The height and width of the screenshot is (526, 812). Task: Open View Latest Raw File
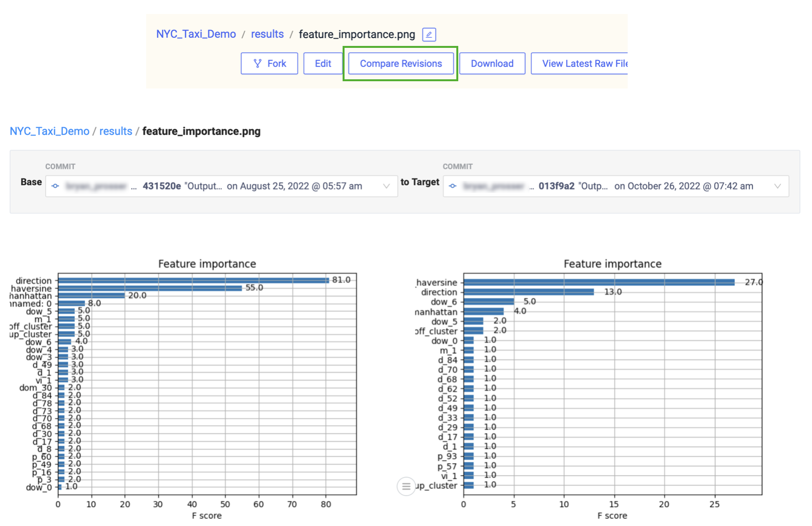coord(579,63)
